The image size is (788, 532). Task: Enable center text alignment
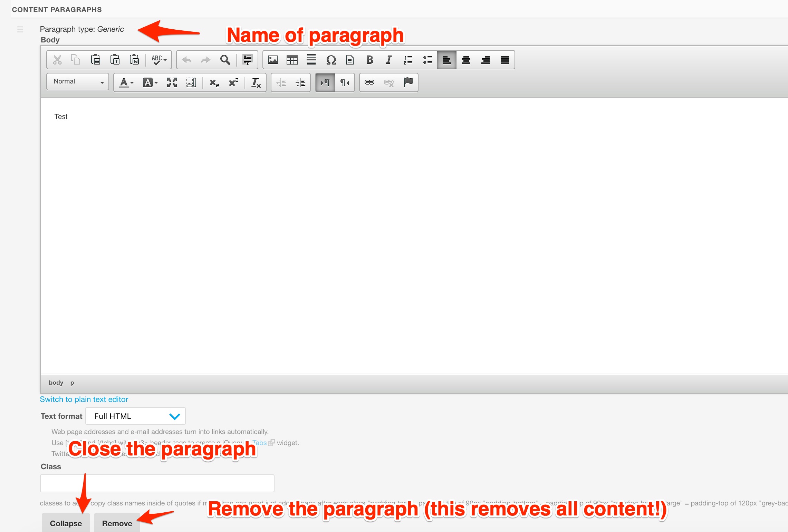pos(466,60)
